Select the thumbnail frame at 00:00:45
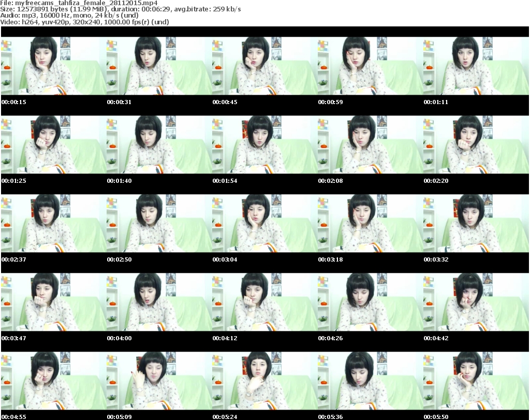Viewport: 530px width, 420px height. pyautogui.click(x=265, y=66)
